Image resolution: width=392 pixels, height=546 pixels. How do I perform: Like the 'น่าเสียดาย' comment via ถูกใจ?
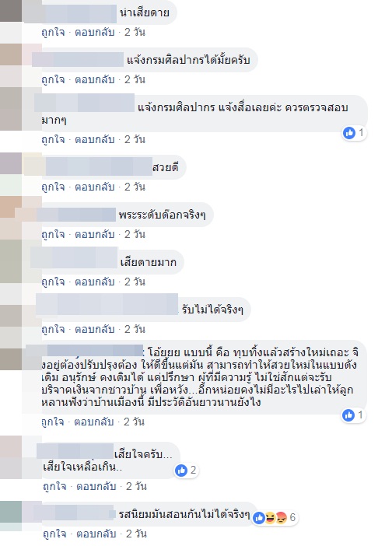(x=53, y=33)
